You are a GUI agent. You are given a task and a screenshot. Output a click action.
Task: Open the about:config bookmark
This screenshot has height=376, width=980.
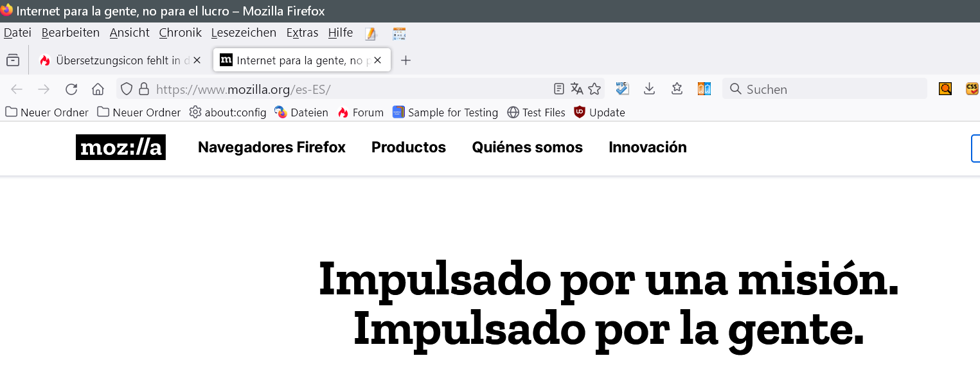228,112
